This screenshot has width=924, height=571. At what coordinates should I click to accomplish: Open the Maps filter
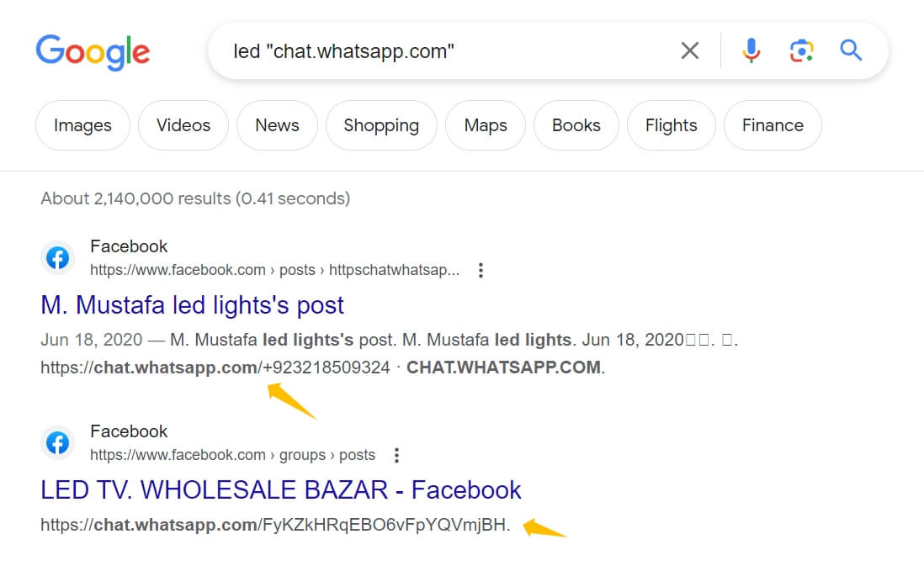[x=486, y=125]
